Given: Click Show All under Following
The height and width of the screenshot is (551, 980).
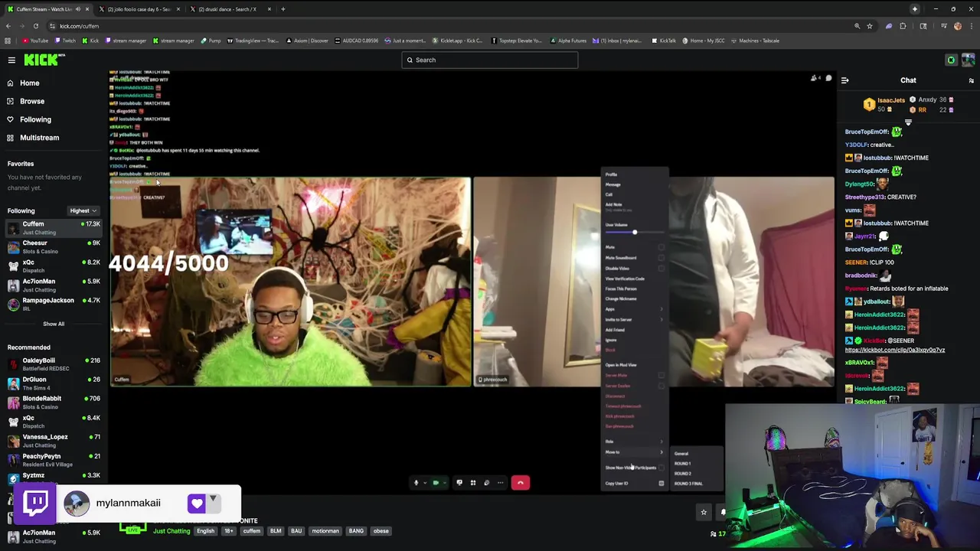Looking at the screenshot, I should (54, 324).
